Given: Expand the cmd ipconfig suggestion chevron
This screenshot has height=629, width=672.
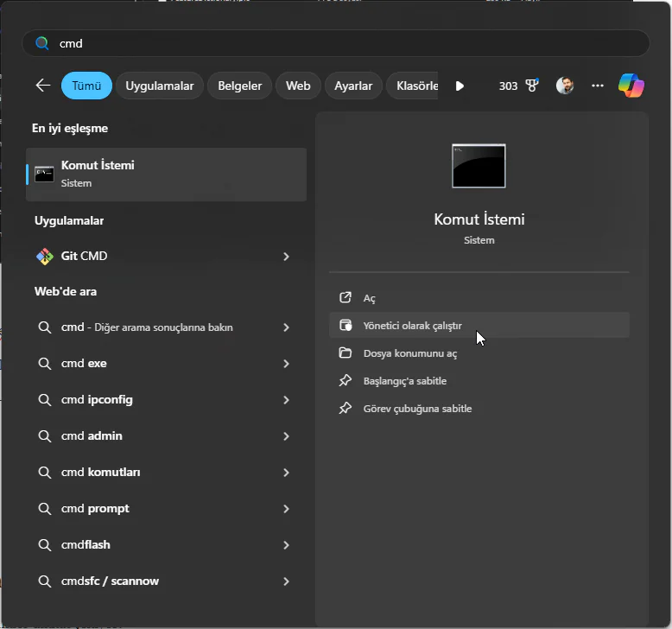Looking at the screenshot, I should pyautogui.click(x=286, y=400).
